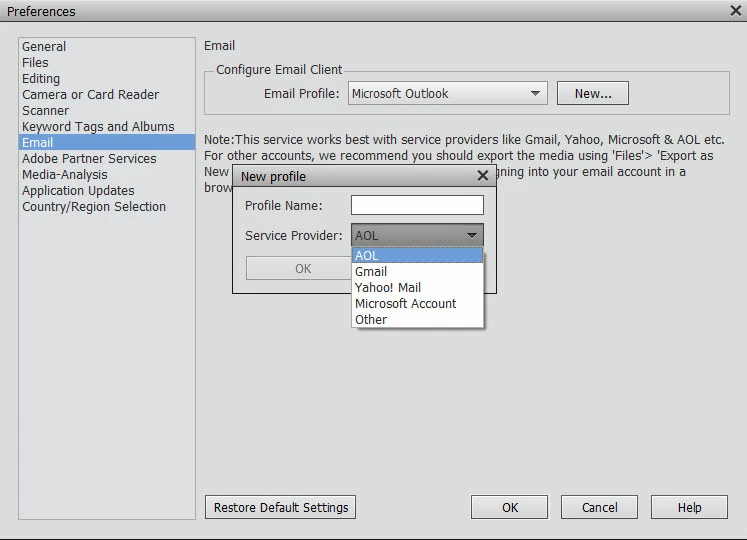Click Restore Default Settings button
747x540 pixels.
coord(281,507)
